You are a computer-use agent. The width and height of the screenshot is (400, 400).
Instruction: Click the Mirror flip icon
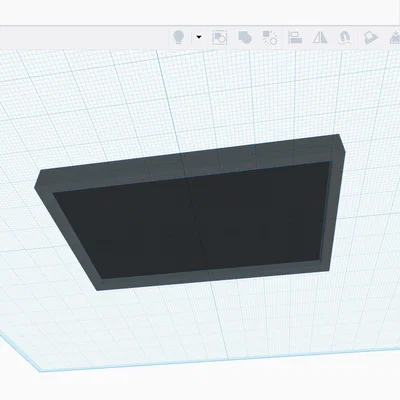click(320, 37)
